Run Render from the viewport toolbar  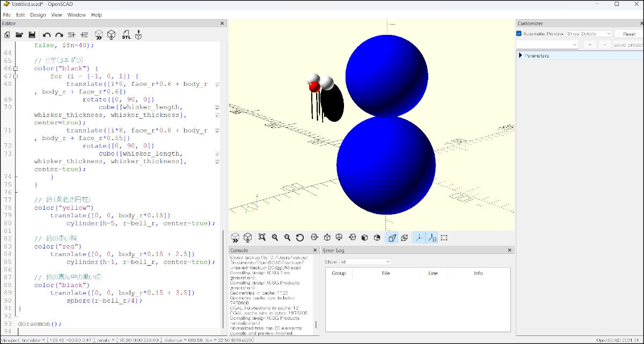(x=247, y=237)
